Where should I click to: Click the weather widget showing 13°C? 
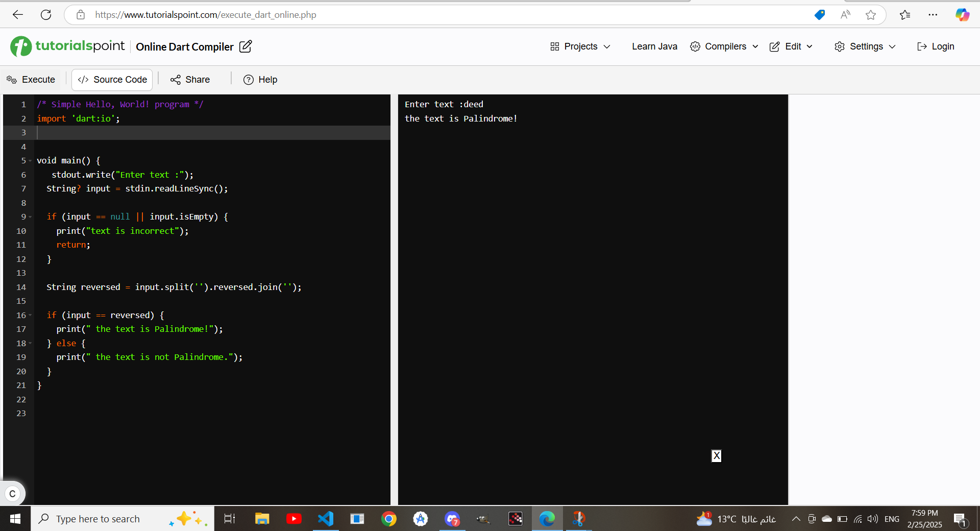[736, 519]
